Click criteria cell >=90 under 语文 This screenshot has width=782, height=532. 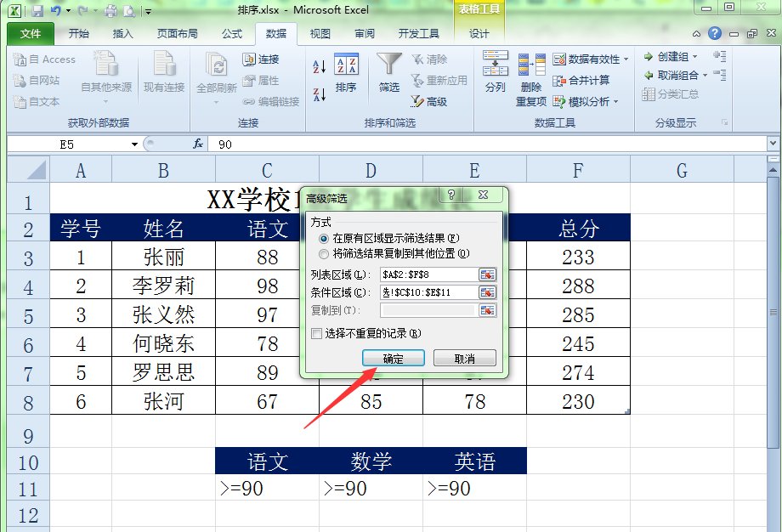[x=267, y=488]
